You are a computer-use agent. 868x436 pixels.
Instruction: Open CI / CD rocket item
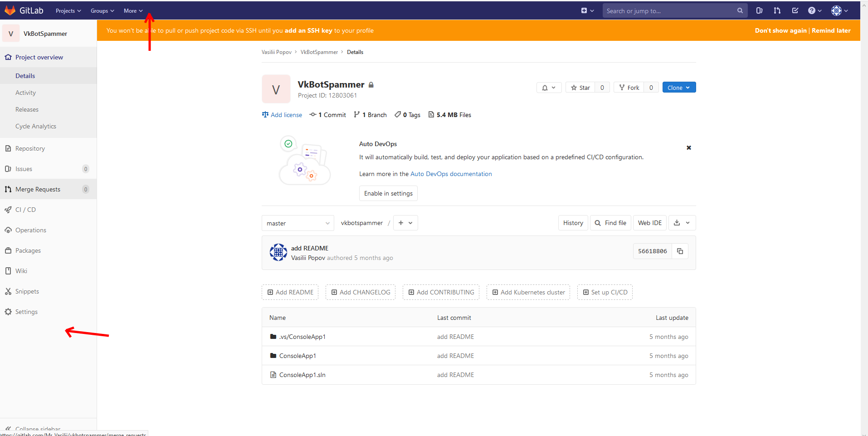(x=48, y=210)
